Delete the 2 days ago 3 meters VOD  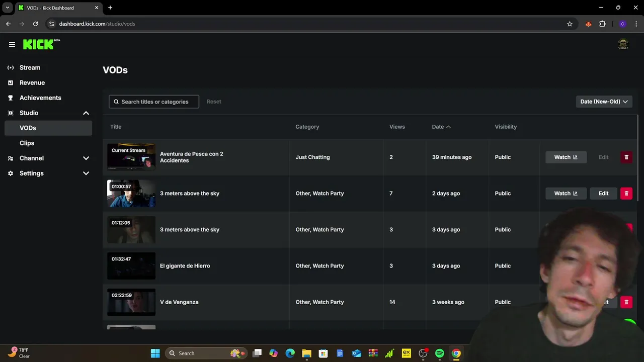coord(626,193)
